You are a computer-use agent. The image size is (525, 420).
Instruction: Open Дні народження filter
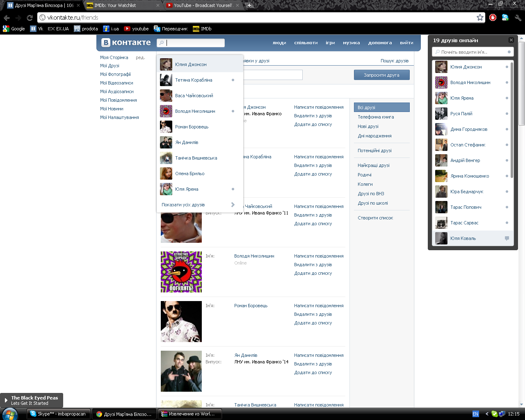[374, 136]
